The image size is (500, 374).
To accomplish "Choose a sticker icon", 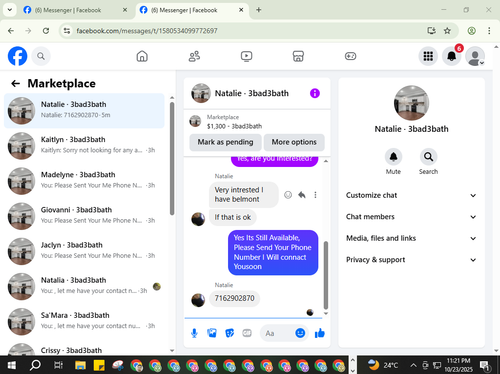I will pyautogui.click(x=230, y=333).
